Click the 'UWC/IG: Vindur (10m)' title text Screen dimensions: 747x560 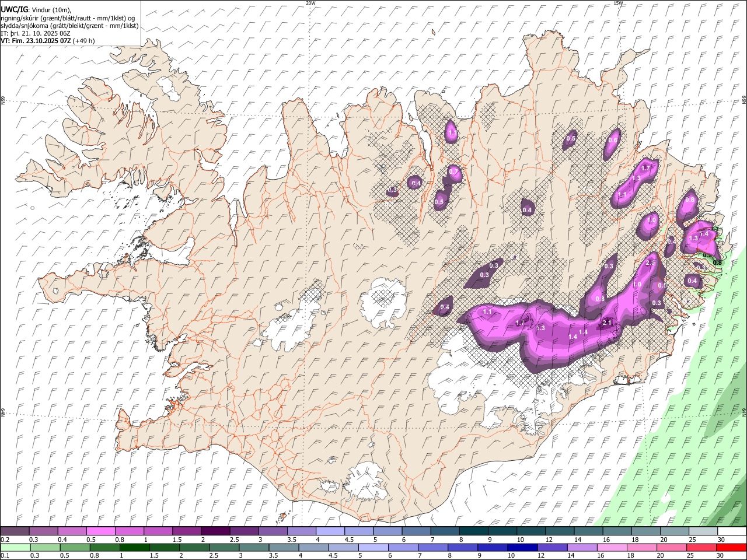coord(36,9)
